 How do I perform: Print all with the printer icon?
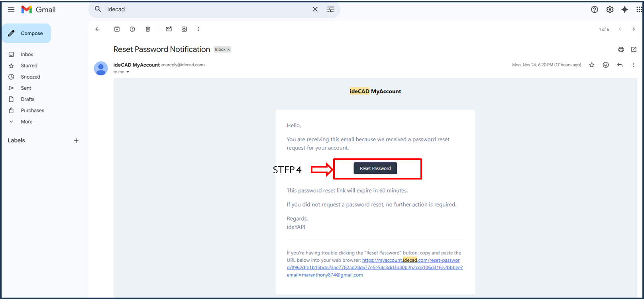pos(621,49)
